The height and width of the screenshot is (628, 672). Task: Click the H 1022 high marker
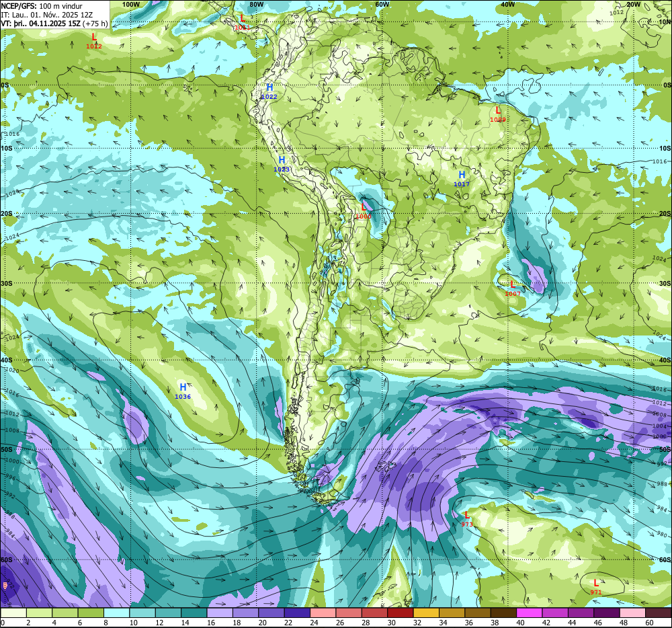tap(269, 91)
